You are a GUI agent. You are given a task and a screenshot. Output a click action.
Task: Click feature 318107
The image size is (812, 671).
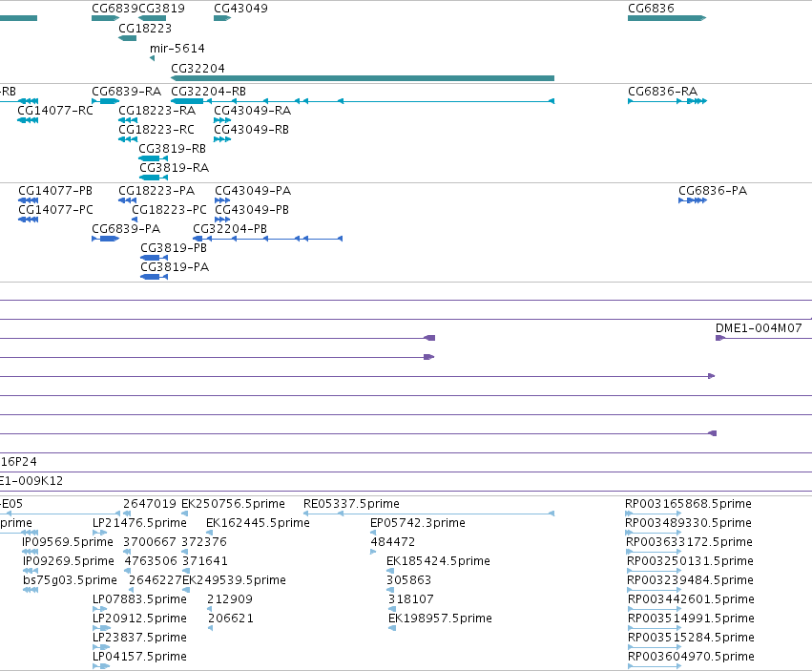(x=392, y=609)
